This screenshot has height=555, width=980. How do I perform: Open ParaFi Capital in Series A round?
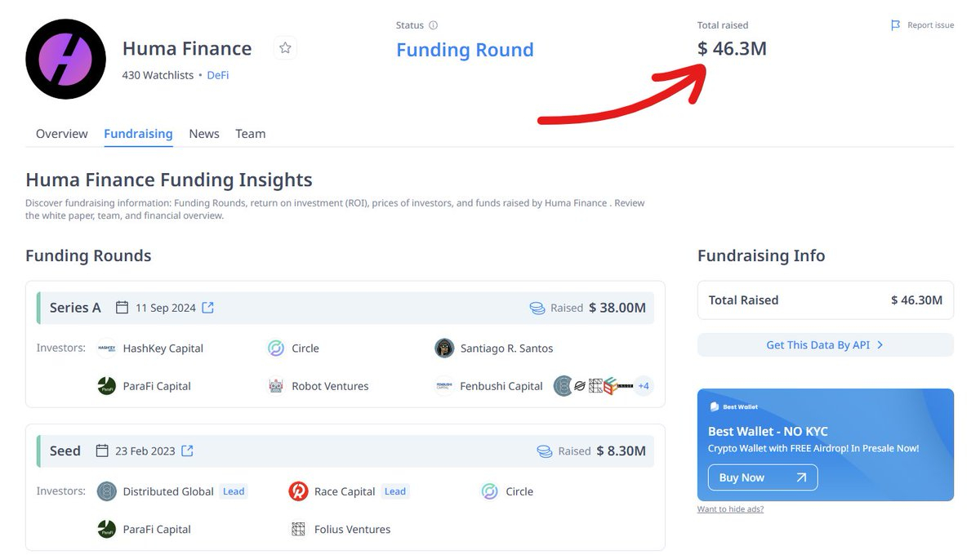[157, 386]
